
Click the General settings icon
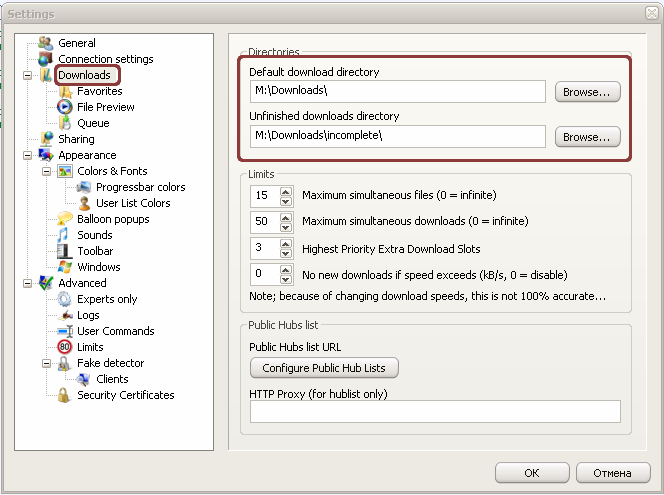click(x=45, y=43)
